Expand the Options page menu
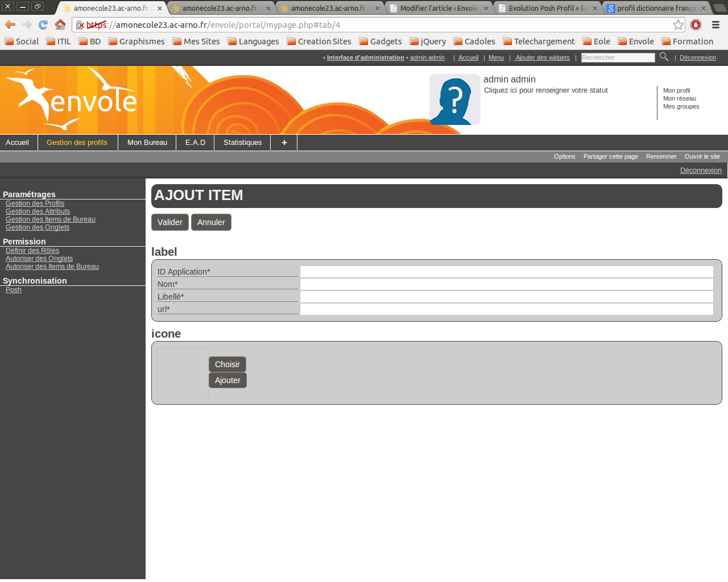The width and height of the screenshot is (728, 582). coord(564,157)
